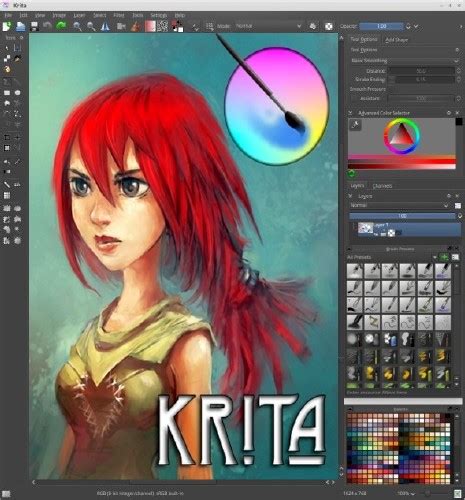Open the Settings menu
The height and width of the screenshot is (500, 465).
158,15
